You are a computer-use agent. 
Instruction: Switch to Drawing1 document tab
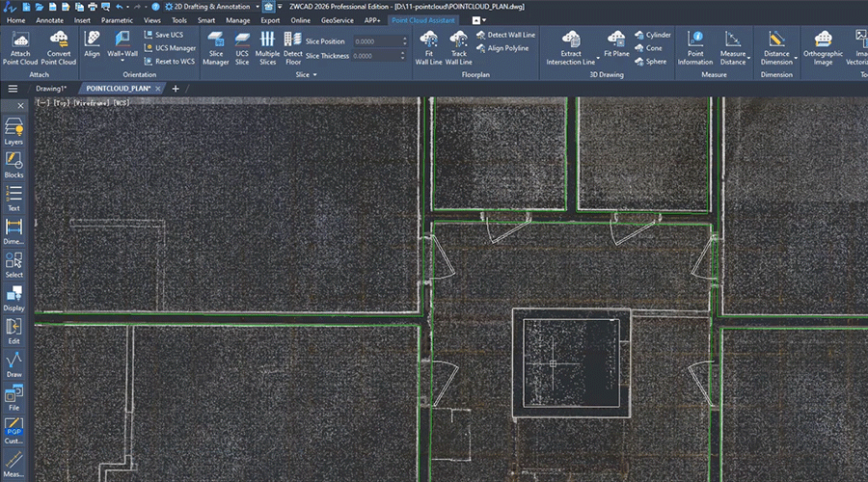coord(51,89)
